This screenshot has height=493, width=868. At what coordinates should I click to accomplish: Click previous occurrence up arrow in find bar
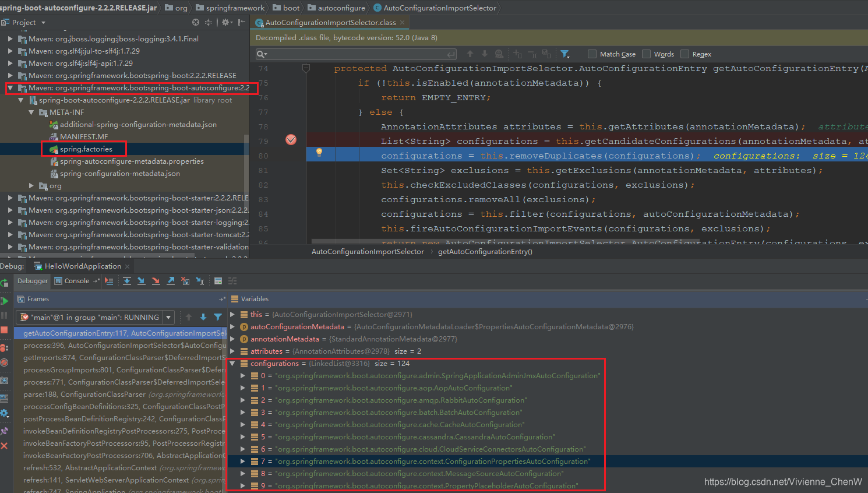click(470, 54)
